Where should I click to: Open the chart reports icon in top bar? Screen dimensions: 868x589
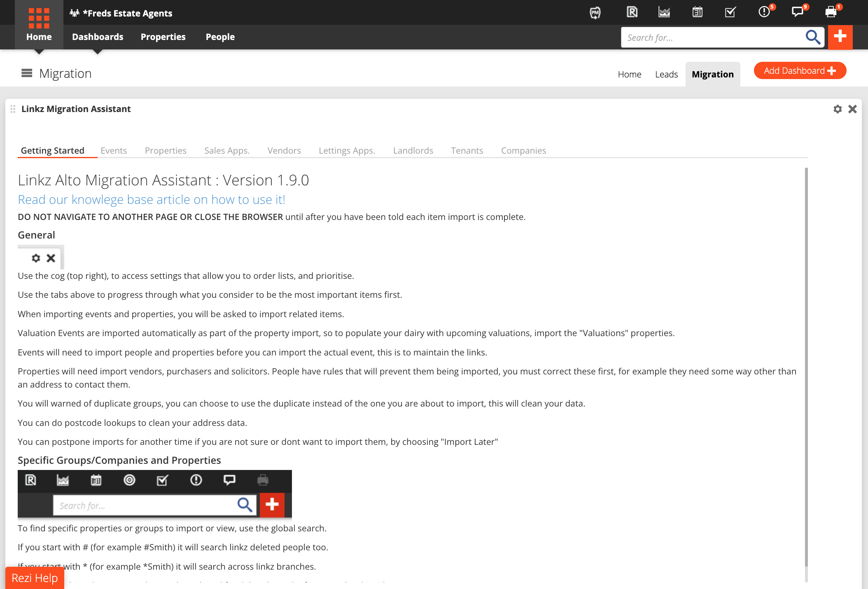[x=664, y=12]
